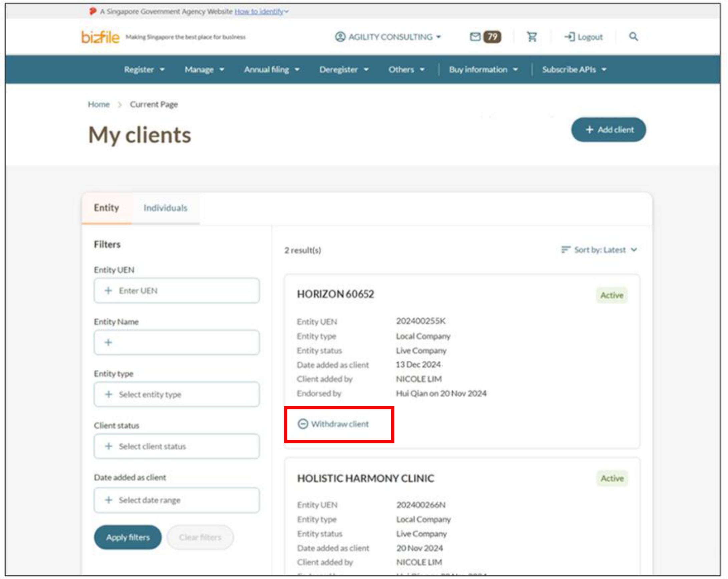728x579 pixels.
Task: Click the plus icon in Entity UEN filter
Action: [x=108, y=290]
